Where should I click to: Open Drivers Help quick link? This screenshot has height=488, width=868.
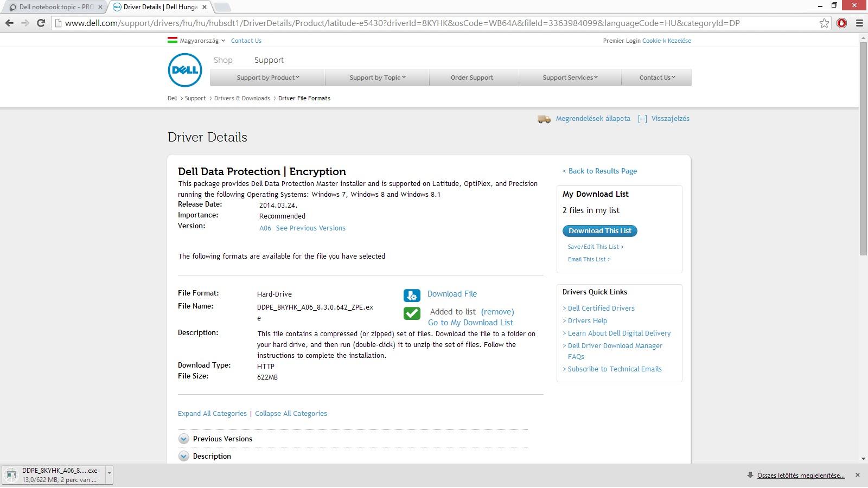point(588,320)
